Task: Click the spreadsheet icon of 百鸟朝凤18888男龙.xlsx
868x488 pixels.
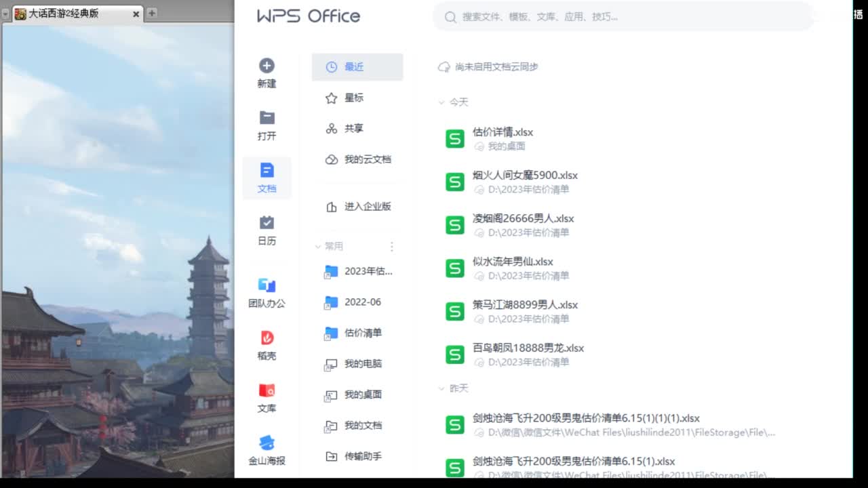Action: (x=454, y=354)
